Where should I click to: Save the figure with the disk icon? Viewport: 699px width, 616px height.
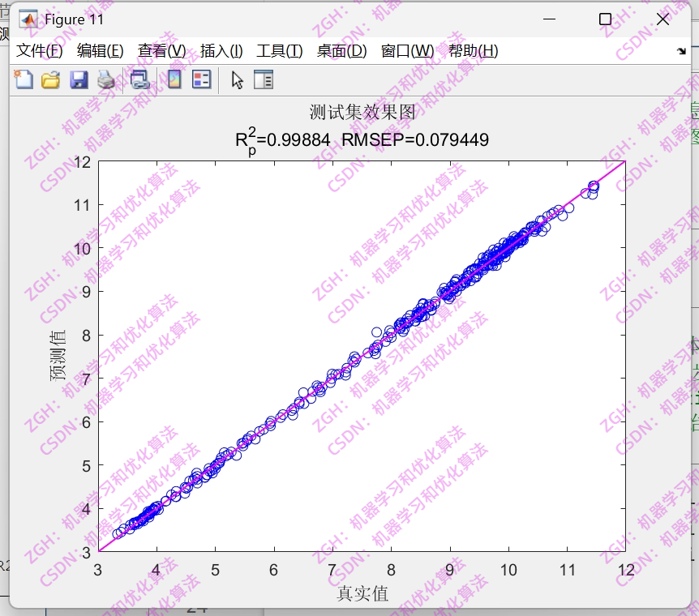[79, 79]
